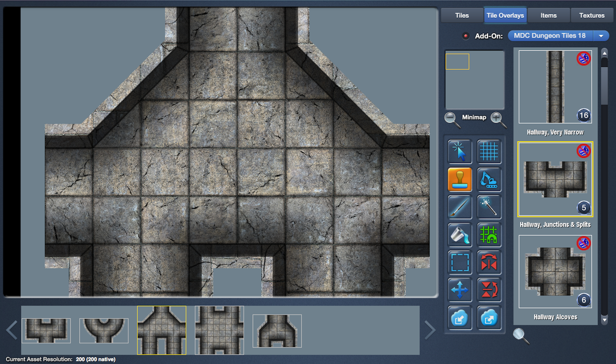Select the excavator demolish tool

coord(489,179)
